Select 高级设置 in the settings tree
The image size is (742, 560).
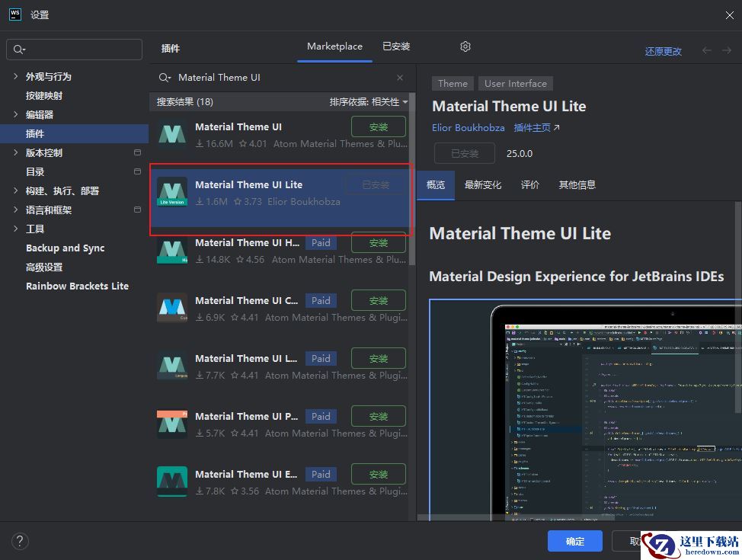pos(44,267)
